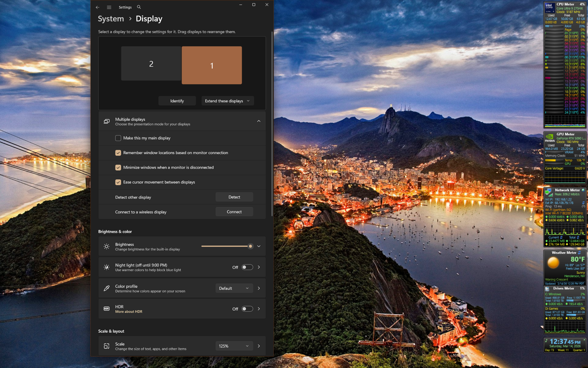Click the Detect button
The width and height of the screenshot is (588, 368).
coord(234,197)
